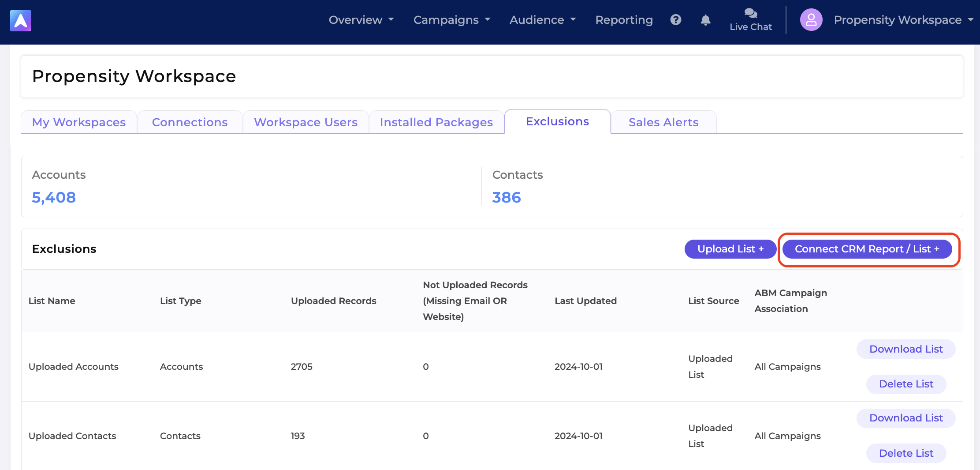Delete the Uploaded Accounts list
Viewport: 980px width, 470px height.
tap(906, 384)
